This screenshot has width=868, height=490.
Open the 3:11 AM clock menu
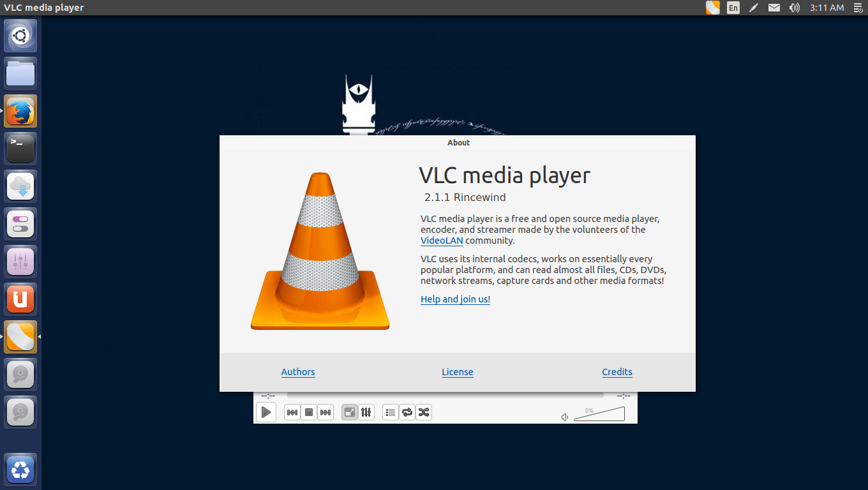coord(827,8)
